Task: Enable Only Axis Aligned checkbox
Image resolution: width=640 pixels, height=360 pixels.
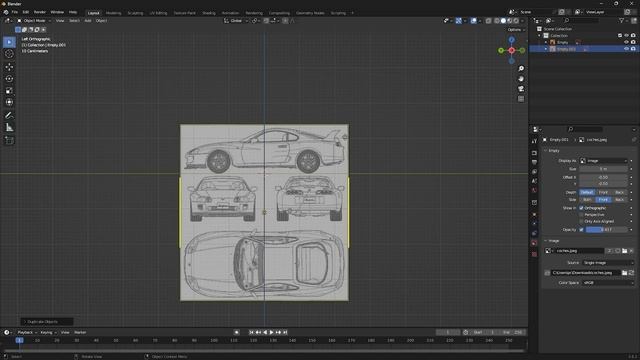Action: point(581,221)
